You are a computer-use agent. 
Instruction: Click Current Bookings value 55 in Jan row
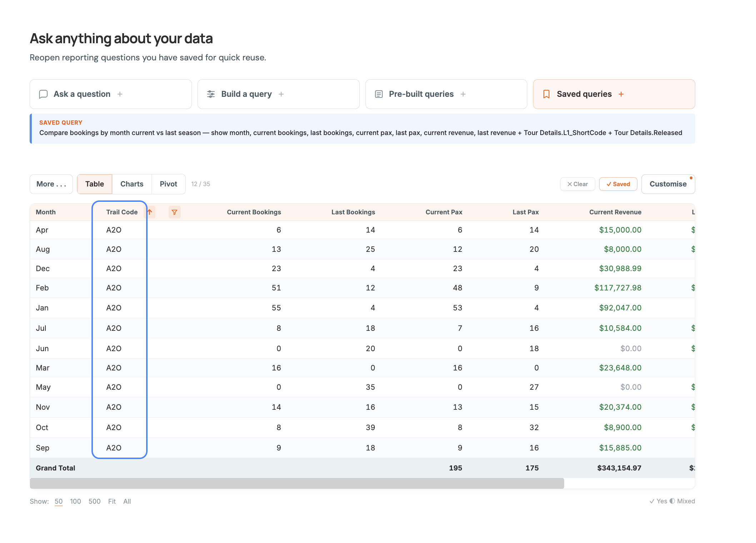click(277, 308)
